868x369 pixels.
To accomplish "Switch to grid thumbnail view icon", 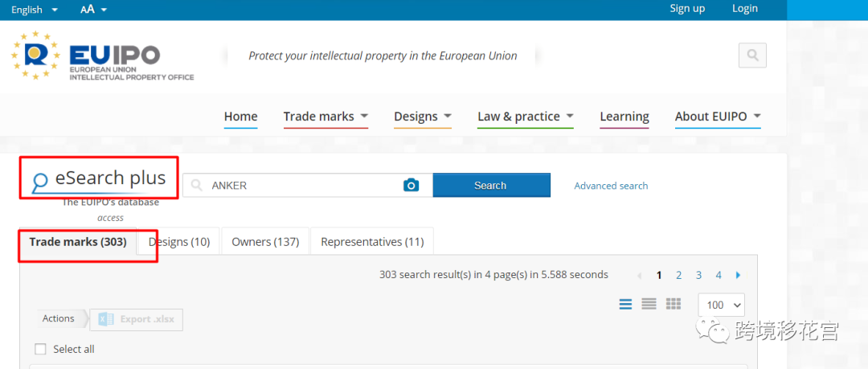I will click(x=674, y=304).
